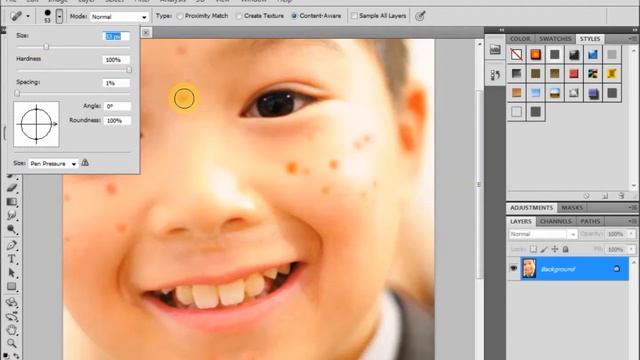Click the warning triangle next to Pen Pressure
640x360 pixels.
(x=85, y=162)
